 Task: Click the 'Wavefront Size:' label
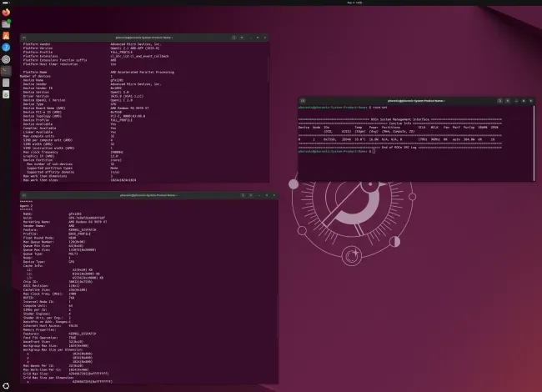pos(37,342)
